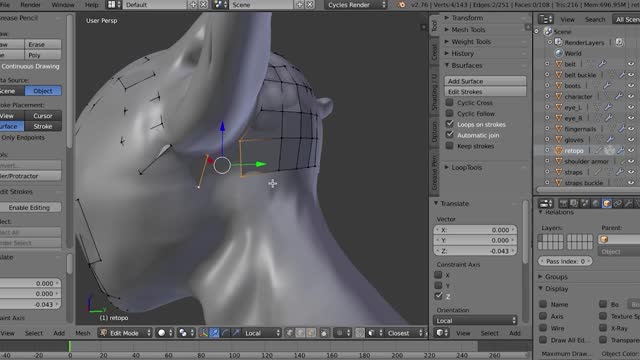Disable Automatic join checkbox

[449, 135]
